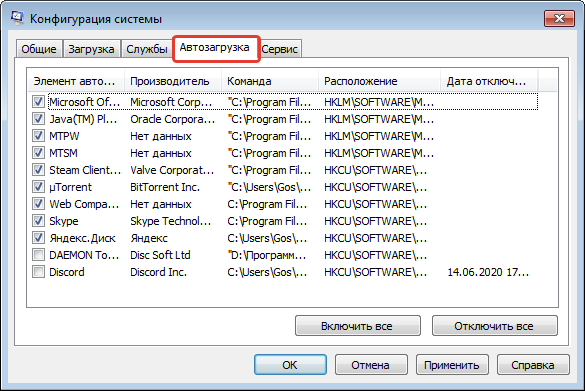Select the HKCU\SOFTWARE location in Discord row
Screen dimensions: 585x391
(x=375, y=272)
